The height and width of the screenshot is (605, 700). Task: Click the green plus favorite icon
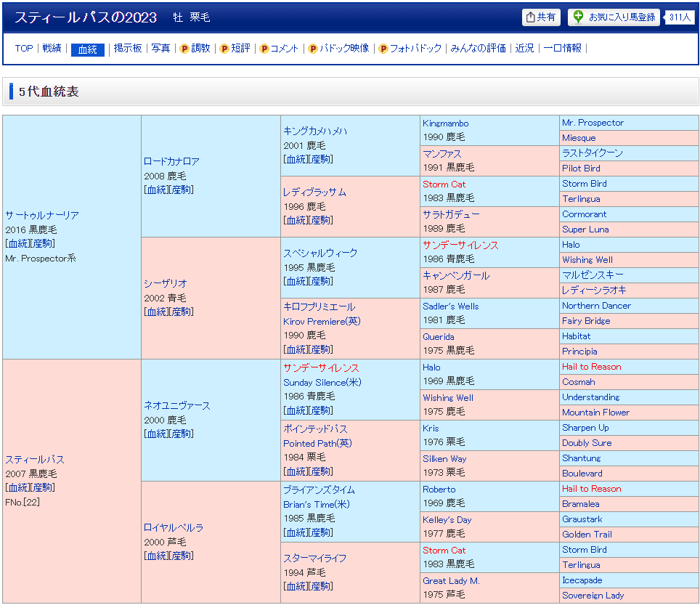[x=578, y=17]
